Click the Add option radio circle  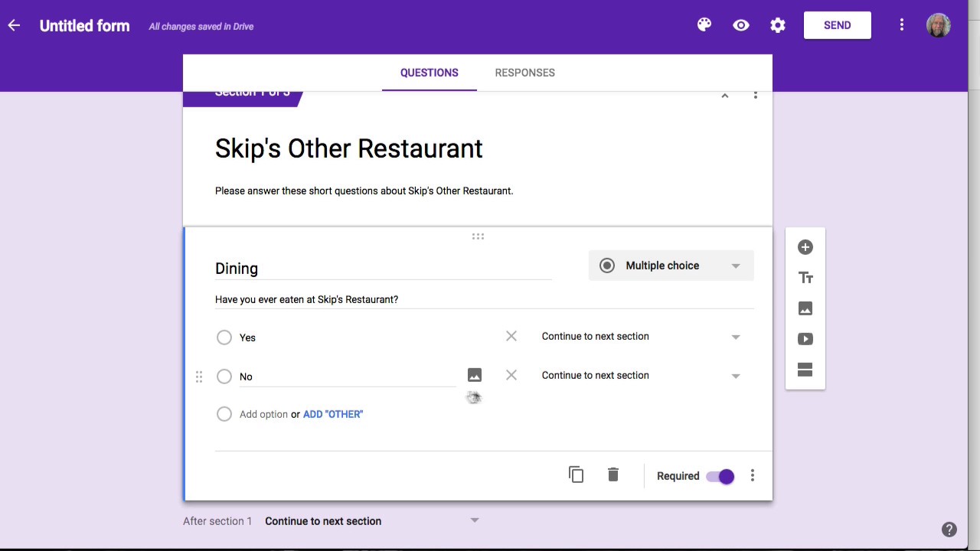[224, 414]
